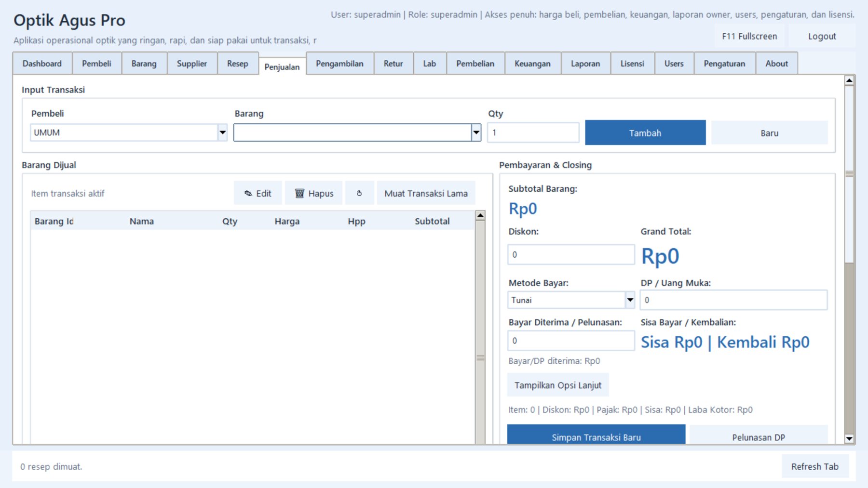Open the Pembeli dropdown list
This screenshot has height=488, width=868.
[x=222, y=132]
